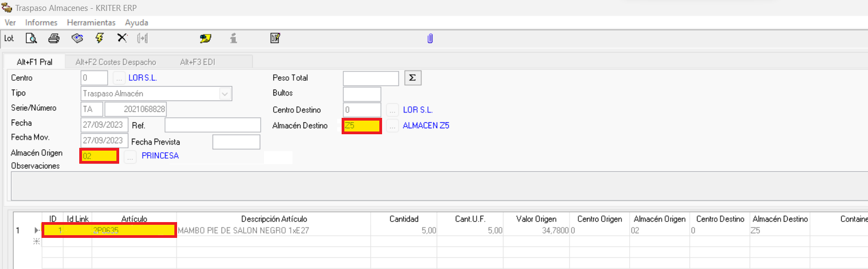868x269 pixels.
Task: Open lookup button next to Almacén Destino
Action: click(392, 126)
